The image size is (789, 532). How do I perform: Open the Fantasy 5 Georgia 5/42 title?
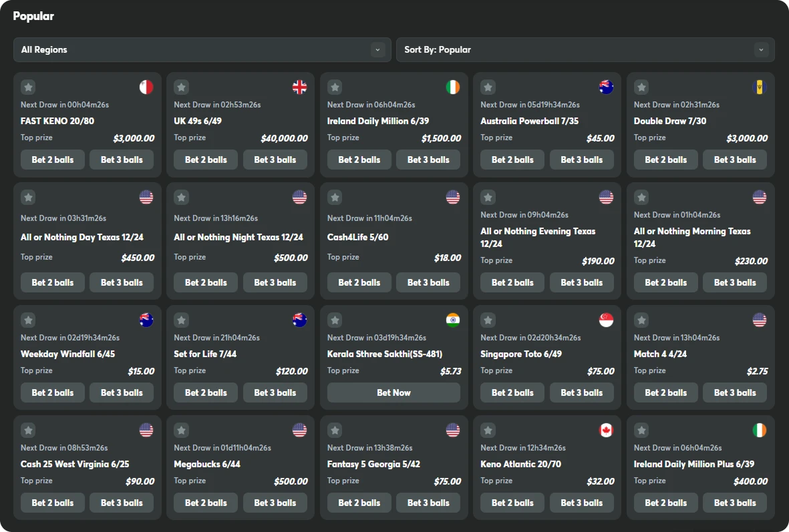click(x=373, y=464)
